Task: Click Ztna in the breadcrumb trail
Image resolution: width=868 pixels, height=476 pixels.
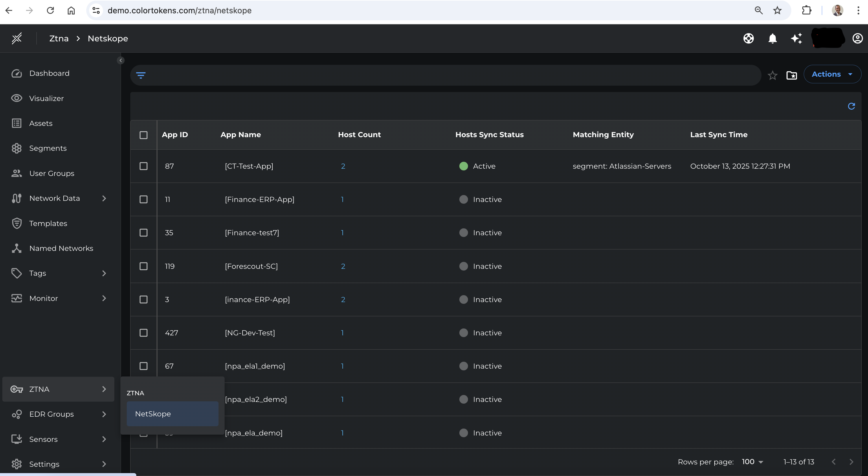Action: (x=59, y=38)
